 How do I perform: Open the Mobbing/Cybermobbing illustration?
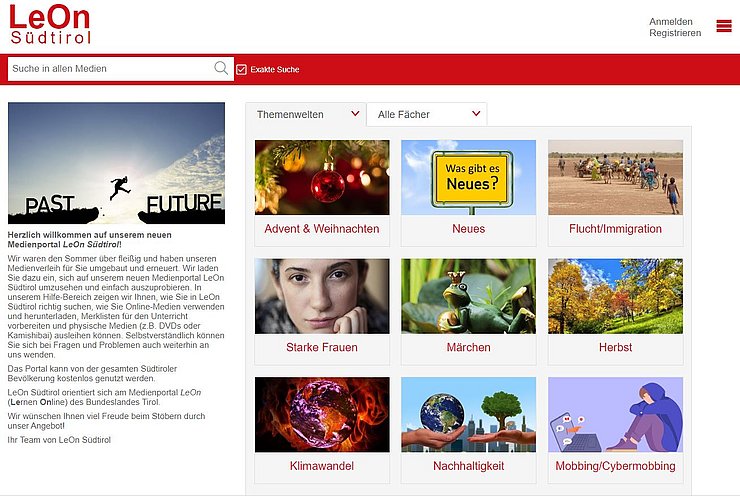[615, 415]
